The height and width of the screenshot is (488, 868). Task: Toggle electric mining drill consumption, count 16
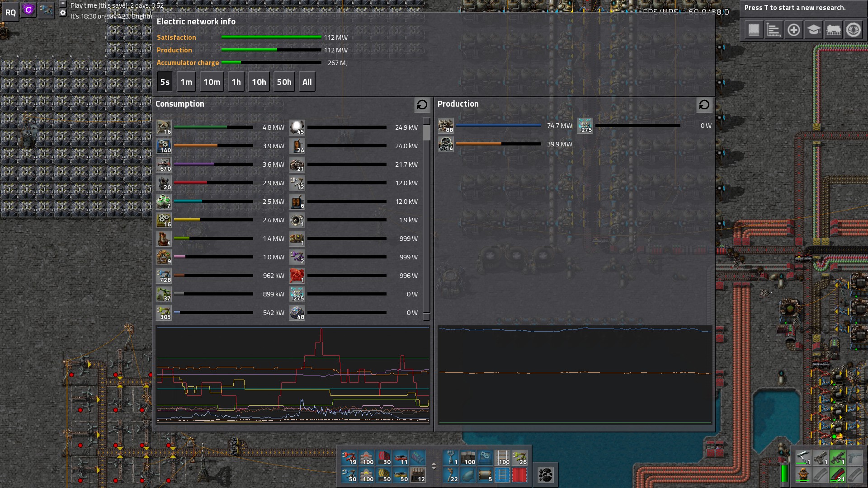(x=164, y=127)
